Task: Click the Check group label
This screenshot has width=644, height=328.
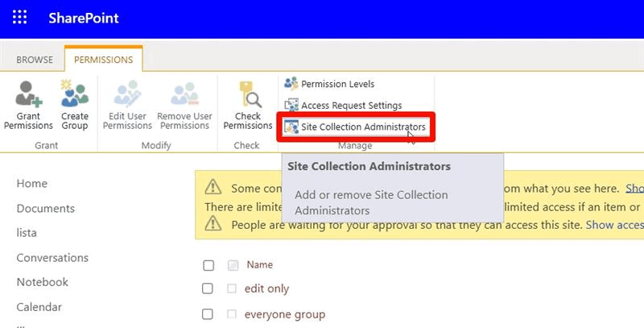Action: click(x=246, y=145)
